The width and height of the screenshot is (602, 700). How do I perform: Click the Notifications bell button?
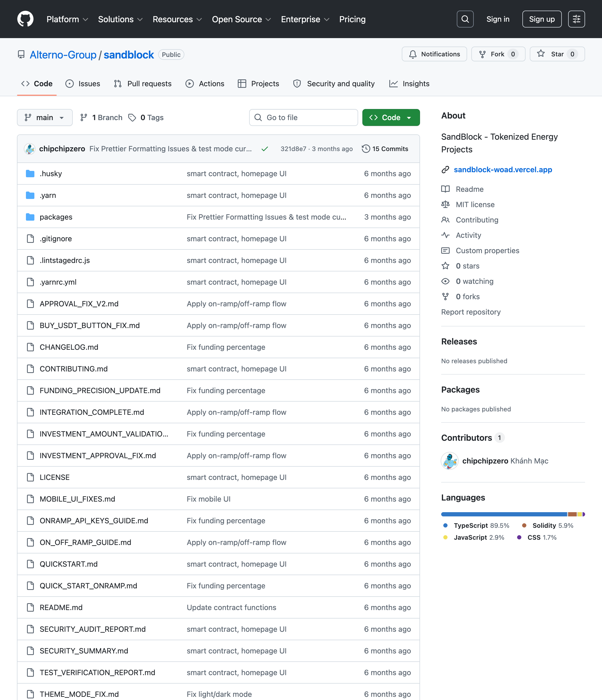[434, 54]
